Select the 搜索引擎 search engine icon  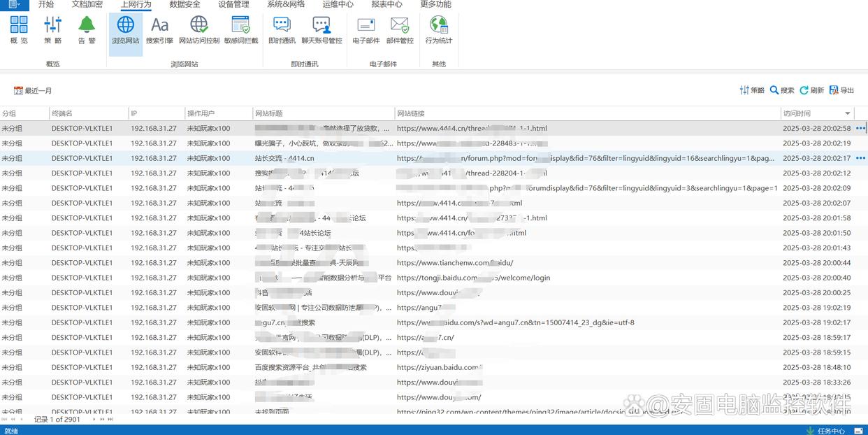coord(159,29)
